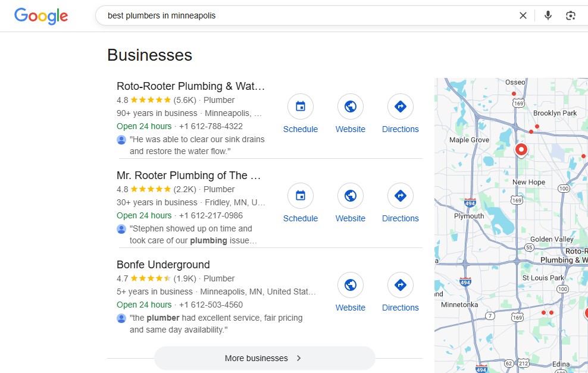Viewport: 588px width, 373px height.
Task: Click phone number +1 612-788-4322
Action: (211, 126)
